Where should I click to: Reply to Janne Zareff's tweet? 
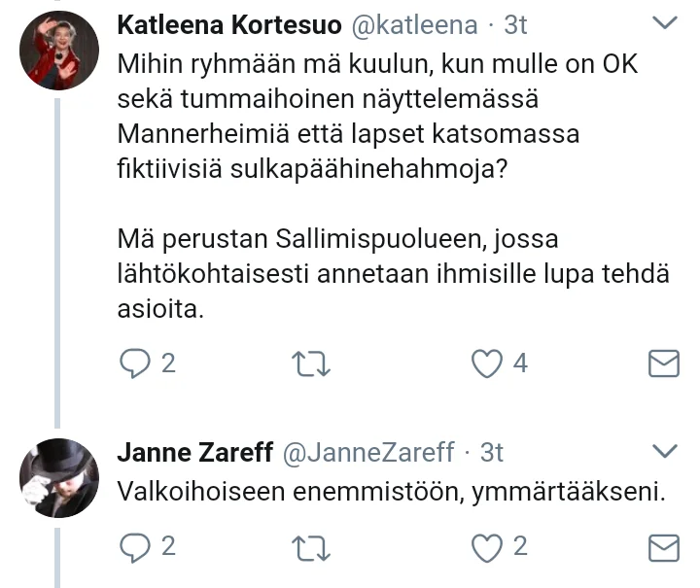tap(134, 547)
